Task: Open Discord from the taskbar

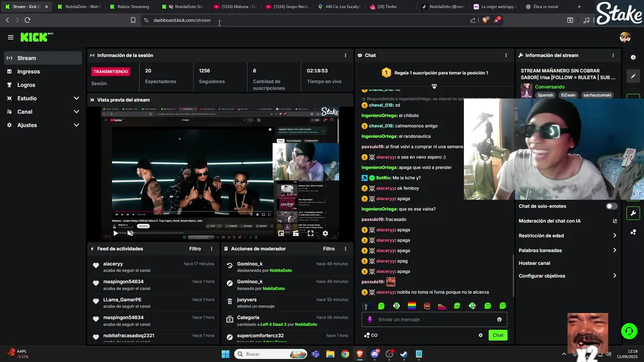Action: (374, 354)
